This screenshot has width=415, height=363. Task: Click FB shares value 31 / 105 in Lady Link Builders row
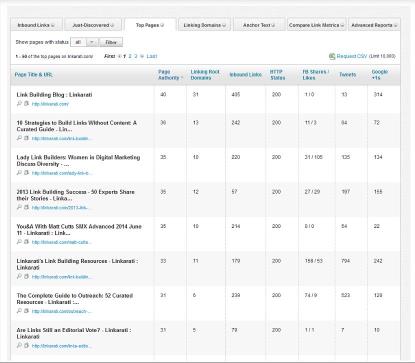(314, 157)
